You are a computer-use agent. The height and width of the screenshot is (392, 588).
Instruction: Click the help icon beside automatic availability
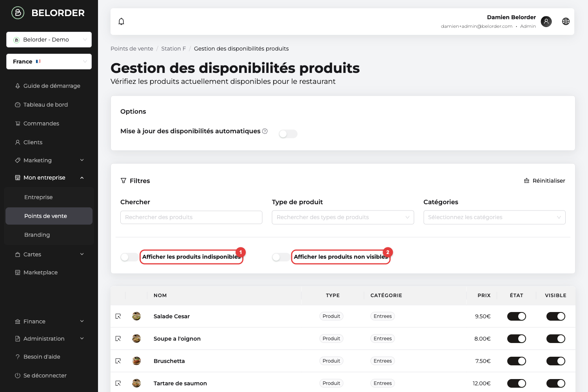[x=265, y=131]
